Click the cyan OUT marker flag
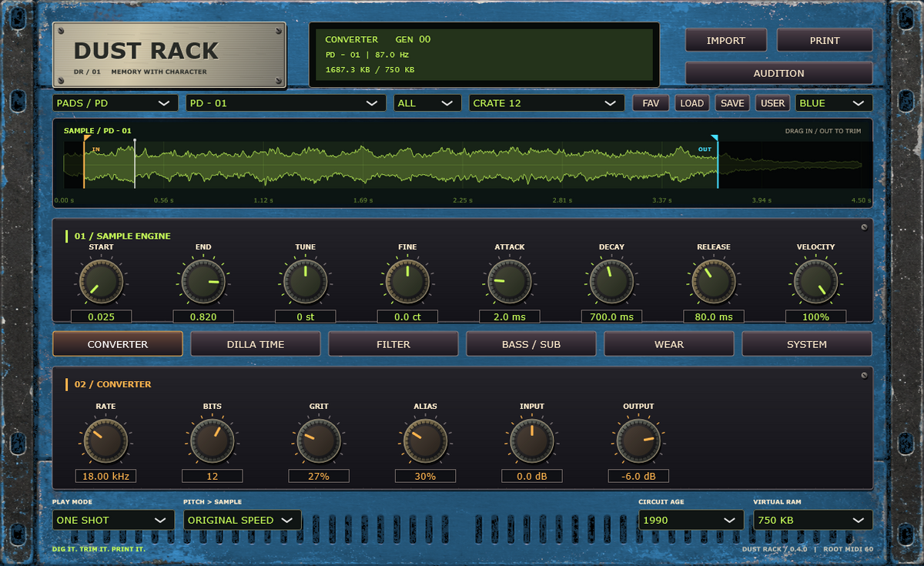 [x=715, y=139]
